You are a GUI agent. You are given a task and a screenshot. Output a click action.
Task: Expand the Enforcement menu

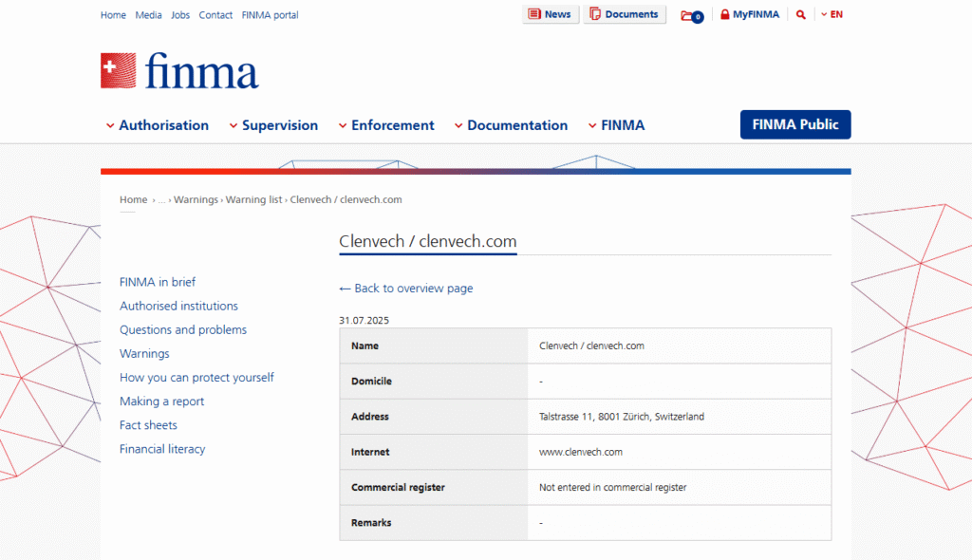[x=386, y=125]
